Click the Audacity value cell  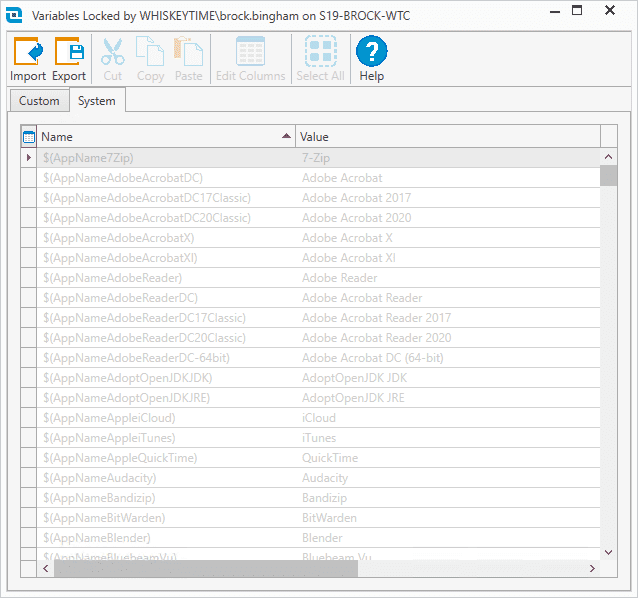(x=448, y=478)
